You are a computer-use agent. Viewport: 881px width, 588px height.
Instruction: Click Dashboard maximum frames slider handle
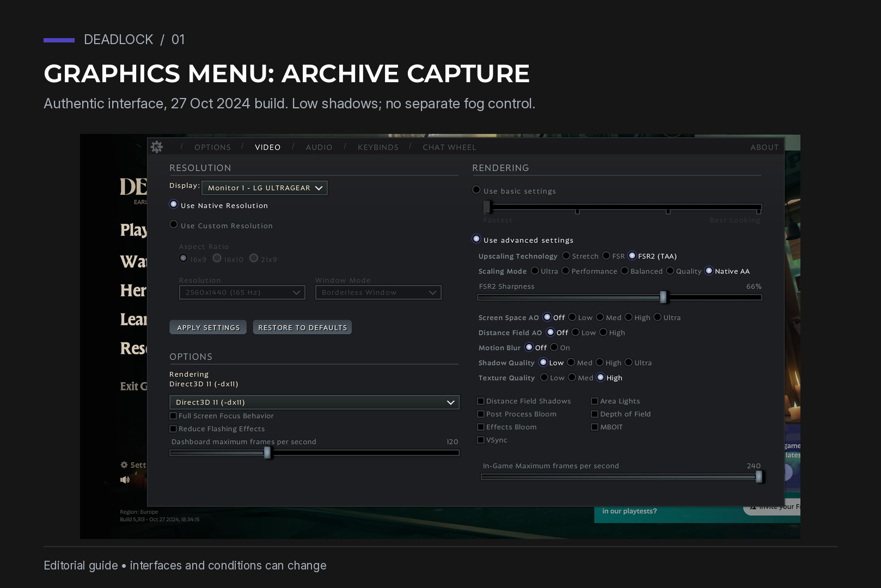pos(267,452)
